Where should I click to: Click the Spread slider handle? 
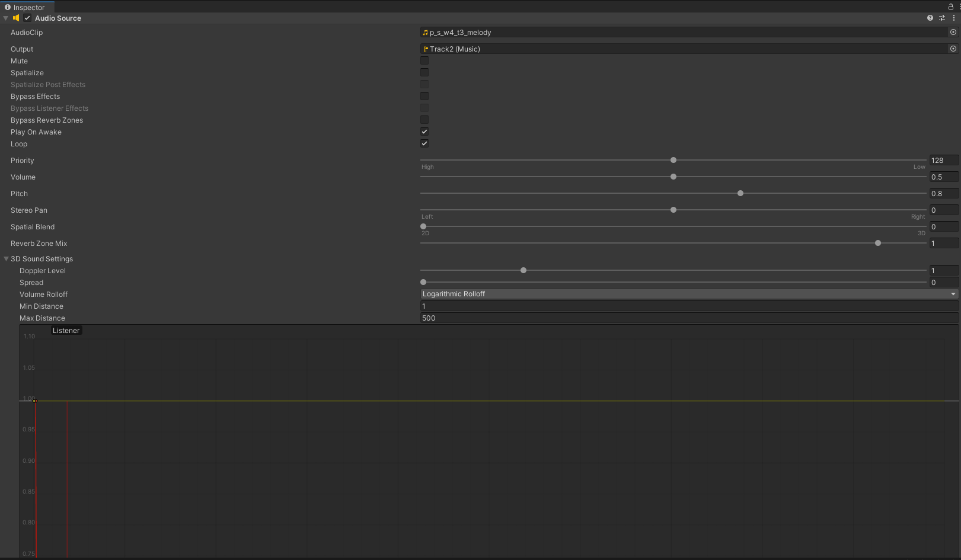coord(423,282)
